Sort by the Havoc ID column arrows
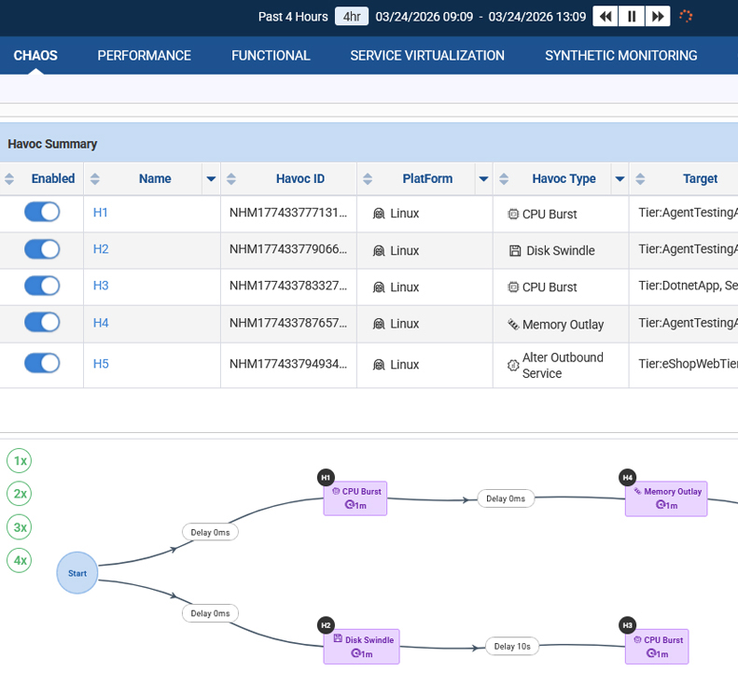The height and width of the screenshot is (700, 738). pyautogui.click(x=231, y=179)
